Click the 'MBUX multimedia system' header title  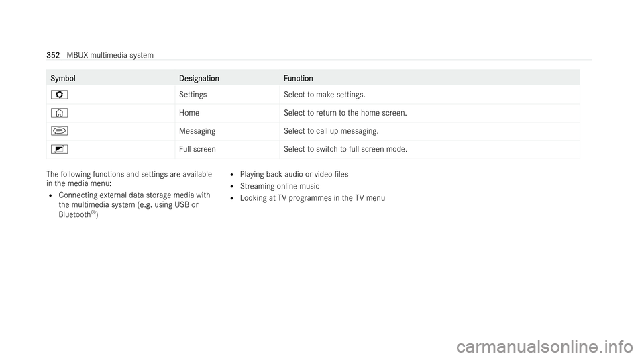click(110, 55)
